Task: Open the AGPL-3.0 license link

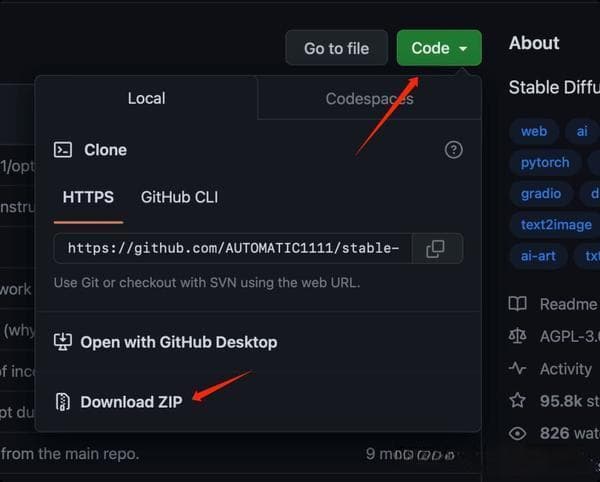Action: [569, 337]
